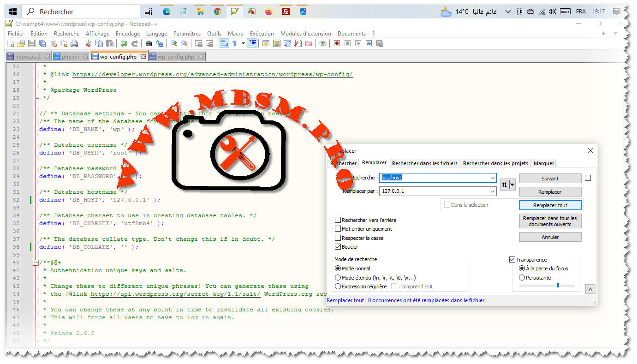Select the Persistante transparency radio button

pyautogui.click(x=522, y=278)
